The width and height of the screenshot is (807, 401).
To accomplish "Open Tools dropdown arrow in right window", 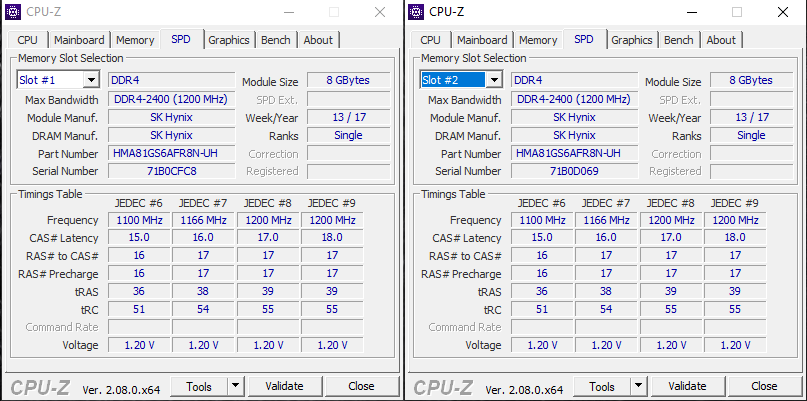I will (x=639, y=386).
